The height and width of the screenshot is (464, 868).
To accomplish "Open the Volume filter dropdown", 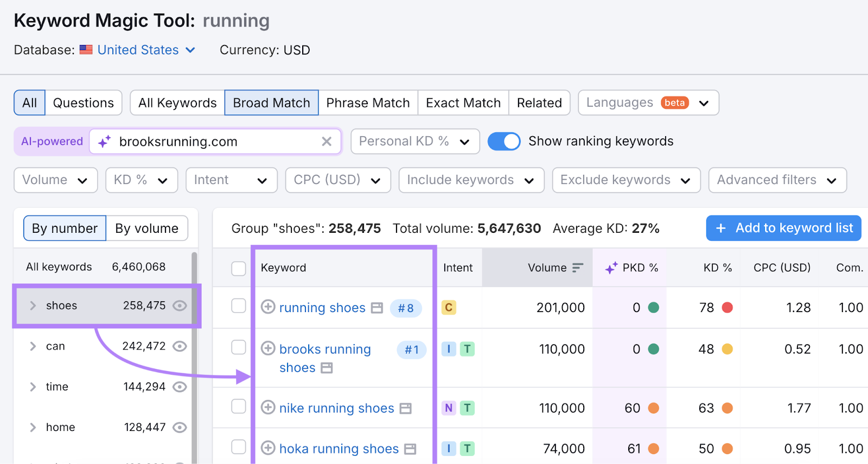I will click(x=55, y=180).
